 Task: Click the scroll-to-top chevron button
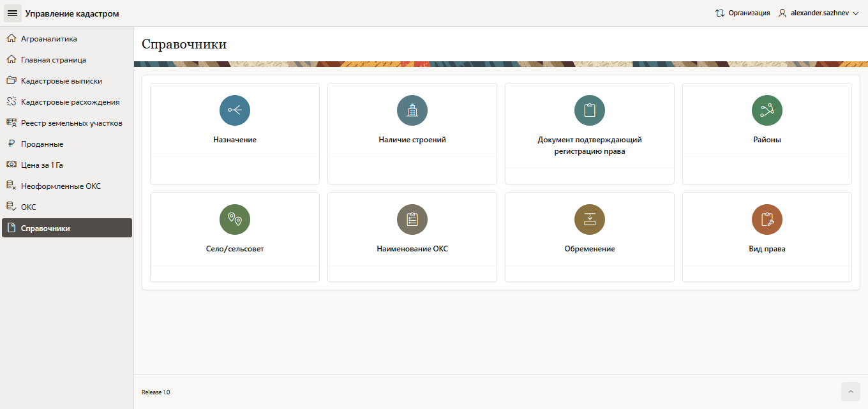tap(851, 392)
